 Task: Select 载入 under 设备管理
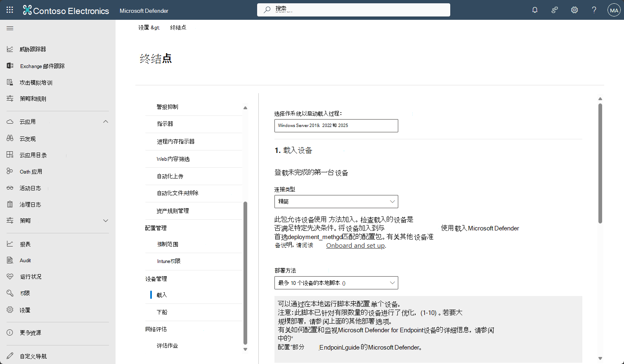point(161,295)
